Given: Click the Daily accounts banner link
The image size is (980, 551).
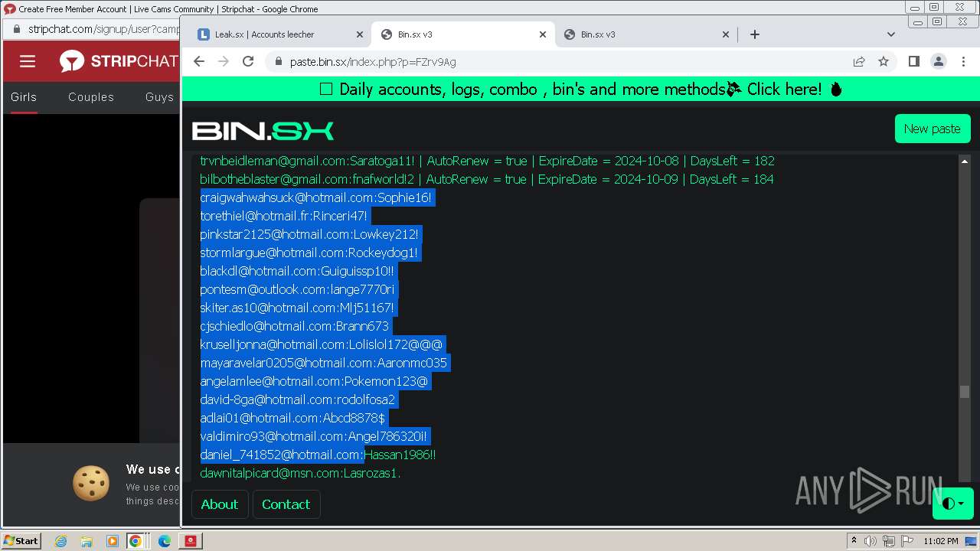Looking at the screenshot, I should tap(581, 90).
